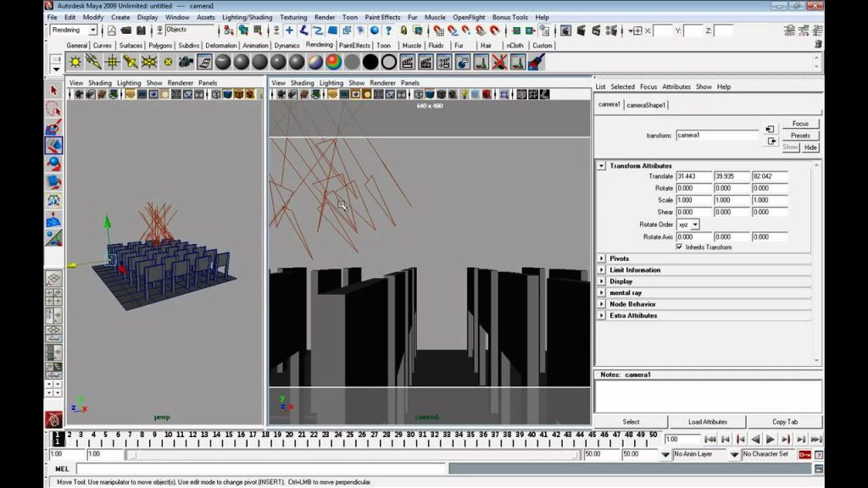Expand the Display section
This screenshot has height=488, width=868.
pos(601,281)
